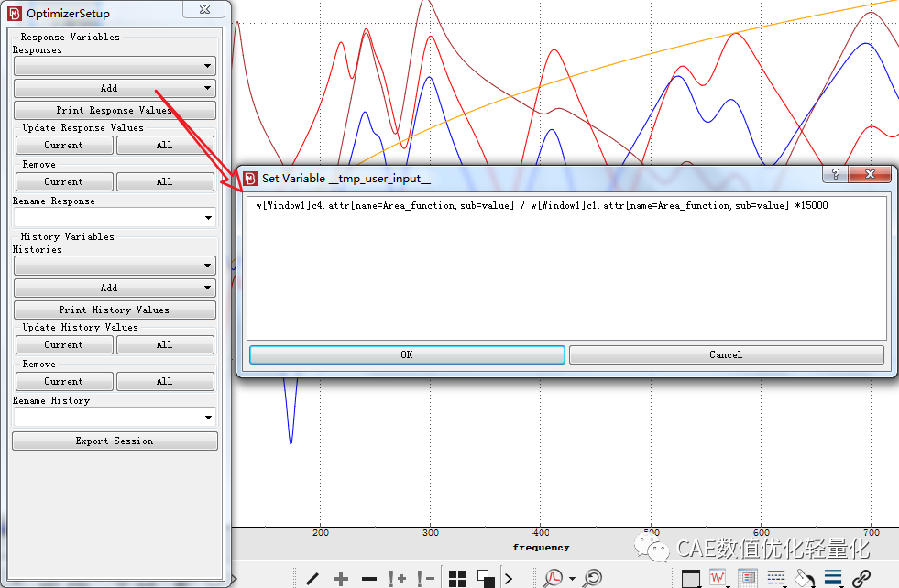Click the 600 tick on frequency axis
Screen dimensions: 899x588
tap(762, 532)
